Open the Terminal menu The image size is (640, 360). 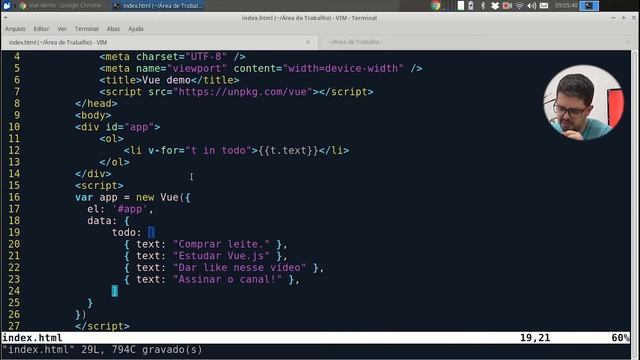pos(87,29)
